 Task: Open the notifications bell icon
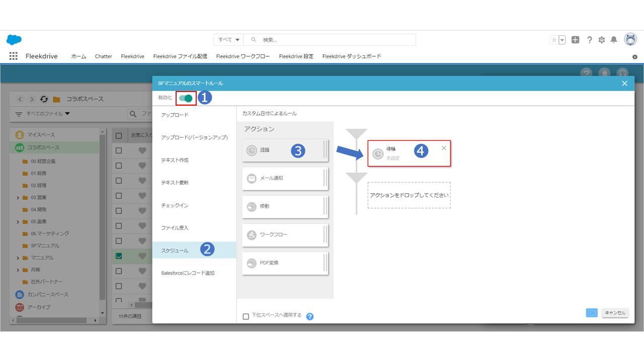pos(614,40)
